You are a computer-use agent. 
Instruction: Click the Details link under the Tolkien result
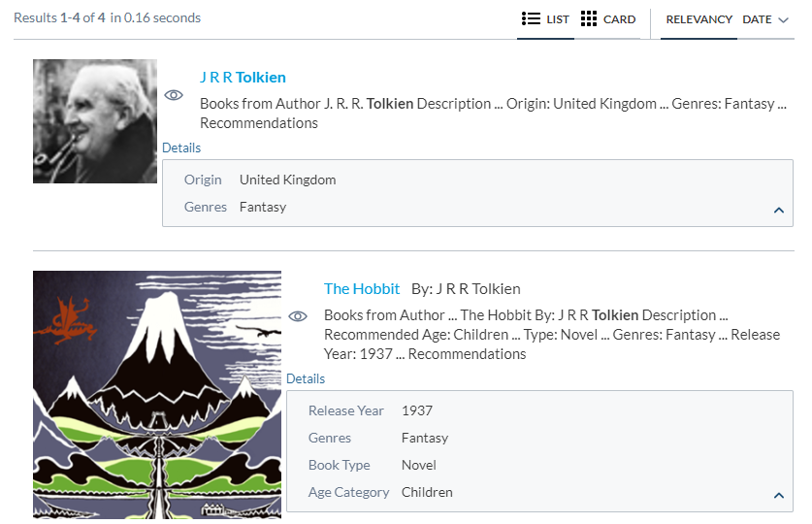(181, 148)
